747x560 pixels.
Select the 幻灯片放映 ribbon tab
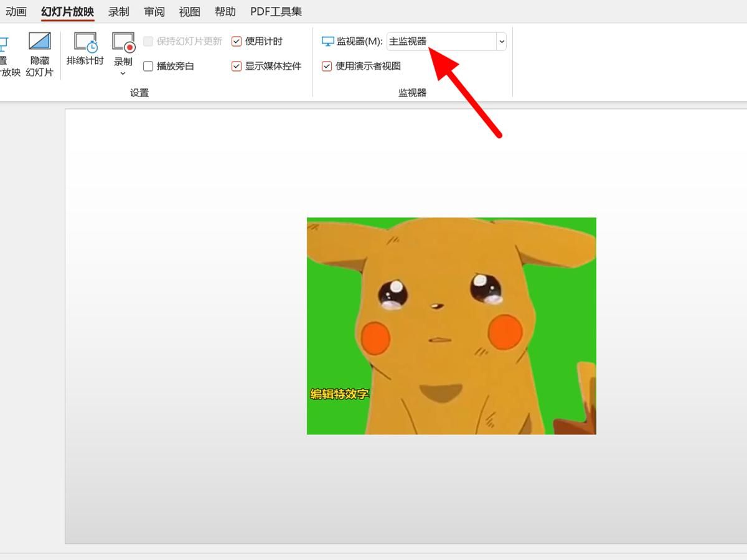[67, 11]
